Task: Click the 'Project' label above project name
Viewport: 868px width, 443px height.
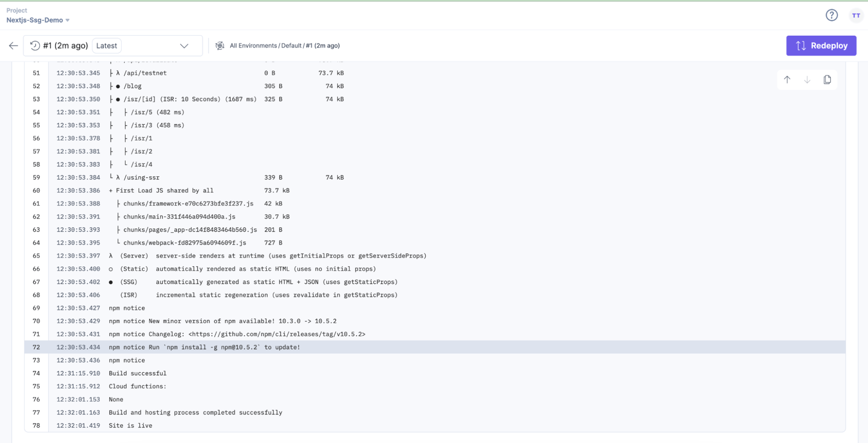Action: click(x=17, y=10)
